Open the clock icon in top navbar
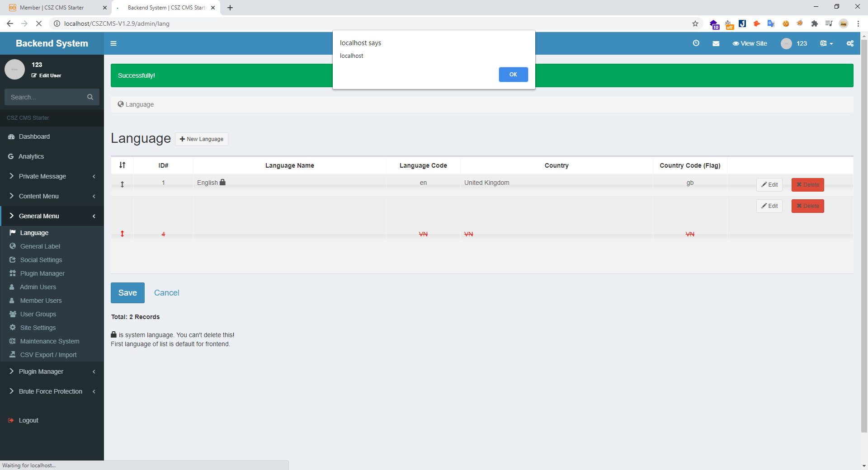Viewport: 868px width, 470px height. pos(696,43)
